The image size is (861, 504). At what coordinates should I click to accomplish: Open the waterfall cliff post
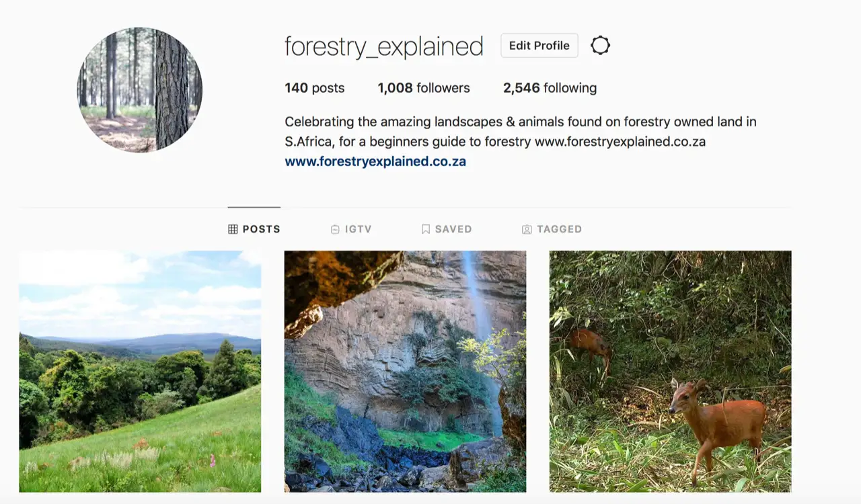click(405, 372)
